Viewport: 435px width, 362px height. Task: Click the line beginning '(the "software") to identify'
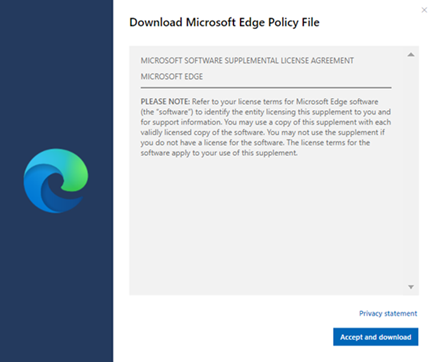pyautogui.click(x=265, y=112)
